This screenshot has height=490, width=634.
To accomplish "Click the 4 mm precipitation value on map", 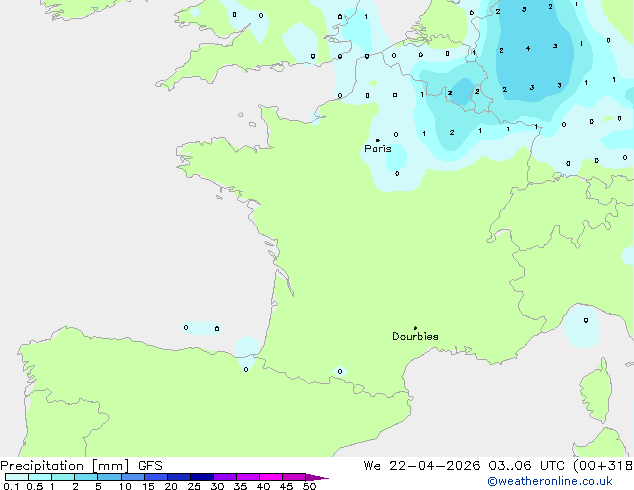I will (528, 49).
